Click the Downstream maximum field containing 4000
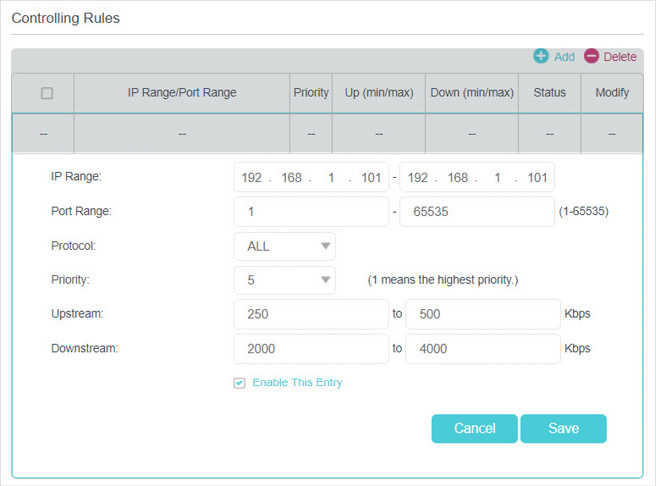This screenshot has width=656, height=486. tap(483, 349)
